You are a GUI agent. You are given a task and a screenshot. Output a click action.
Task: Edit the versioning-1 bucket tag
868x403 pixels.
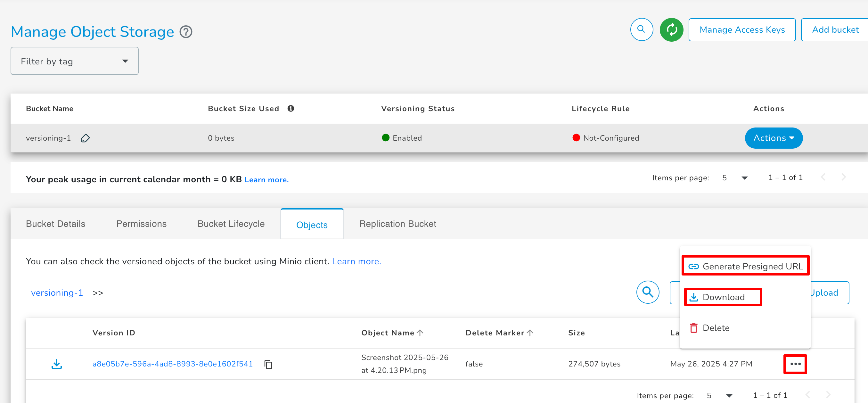coord(85,138)
